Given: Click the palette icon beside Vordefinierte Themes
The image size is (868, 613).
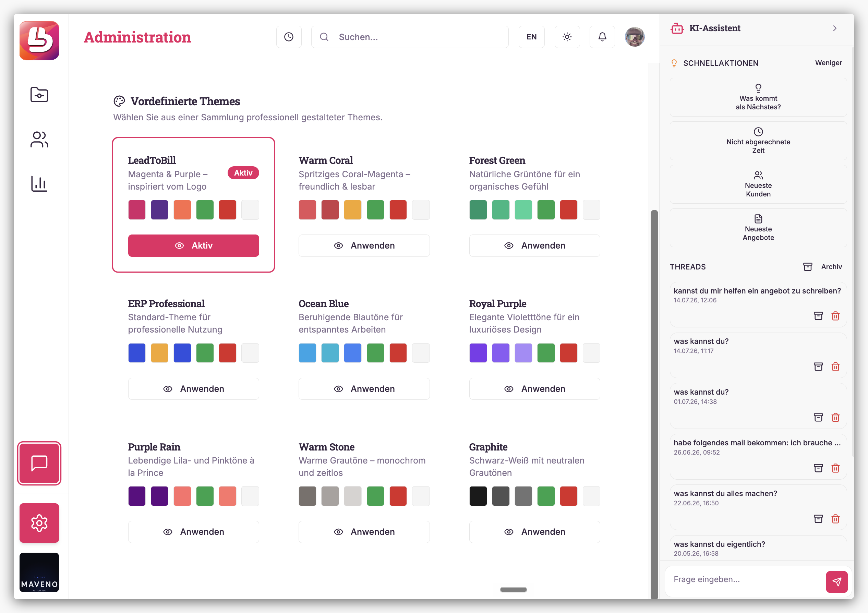Looking at the screenshot, I should click(x=119, y=101).
